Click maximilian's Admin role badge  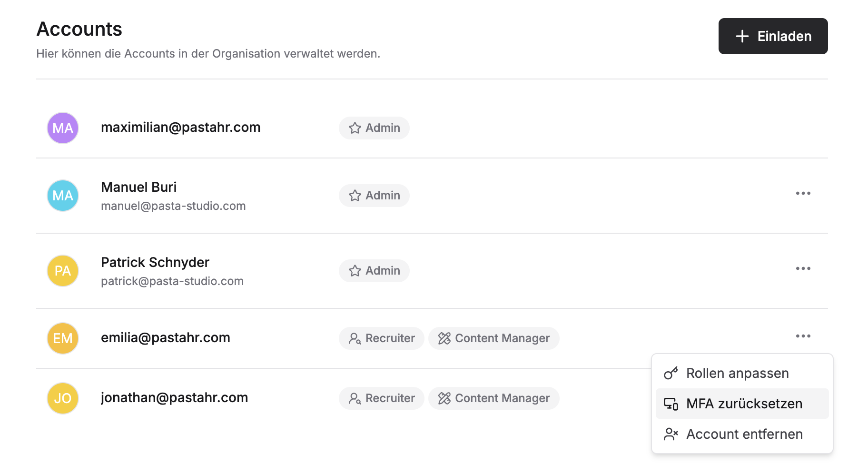(x=374, y=128)
